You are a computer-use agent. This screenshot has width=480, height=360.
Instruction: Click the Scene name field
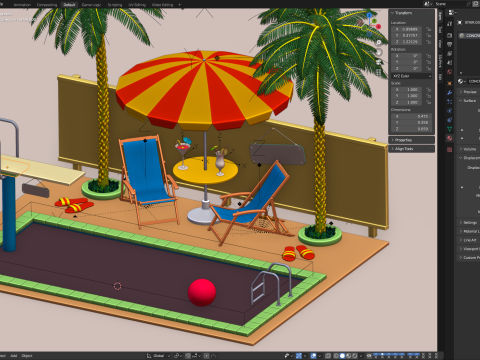(x=452, y=4)
